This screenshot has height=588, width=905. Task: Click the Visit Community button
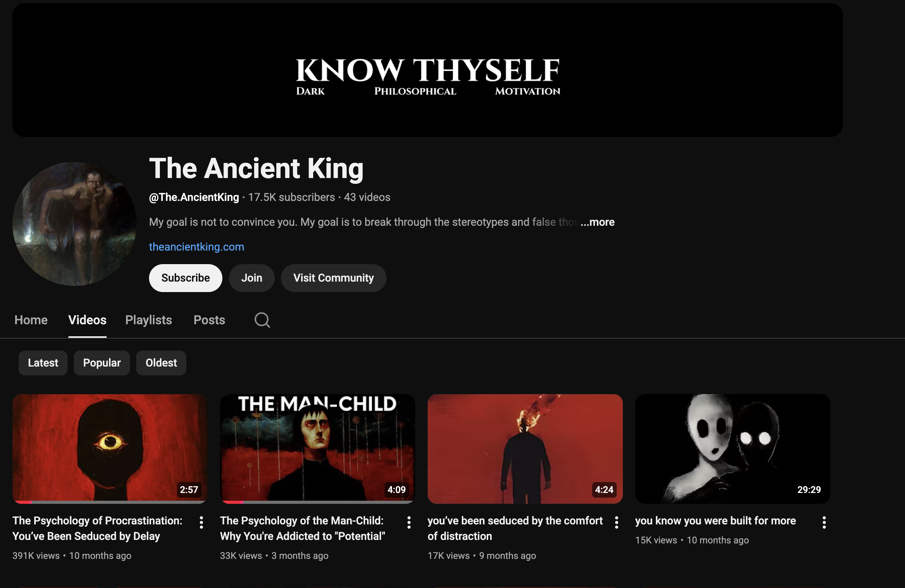[334, 278]
